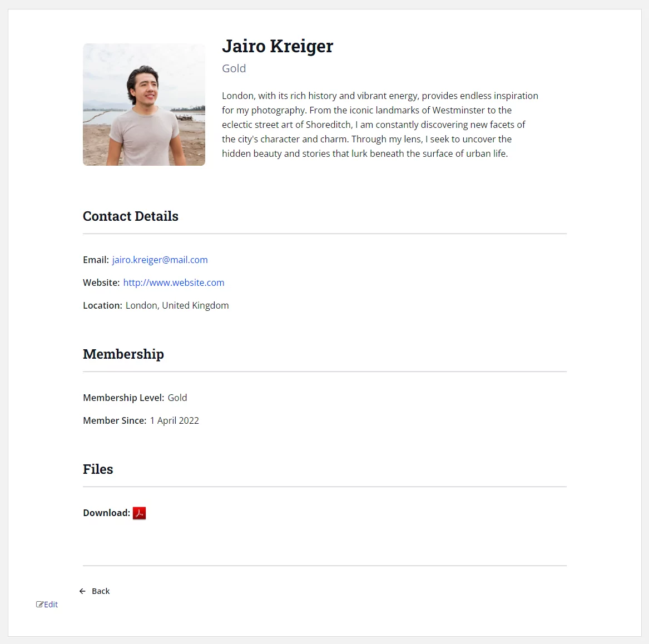Open Jairo Kreiger's profile photo
The width and height of the screenshot is (649, 644).
pos(144,105)
